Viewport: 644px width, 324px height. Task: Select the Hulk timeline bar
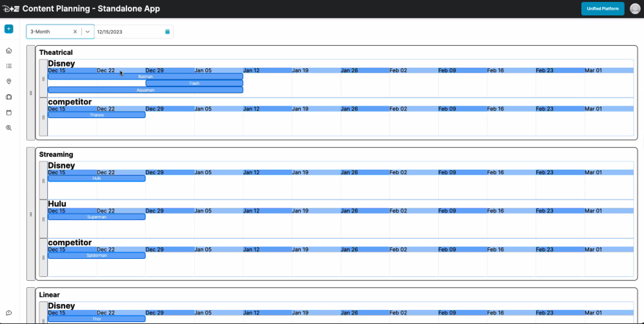pos(97,178)
